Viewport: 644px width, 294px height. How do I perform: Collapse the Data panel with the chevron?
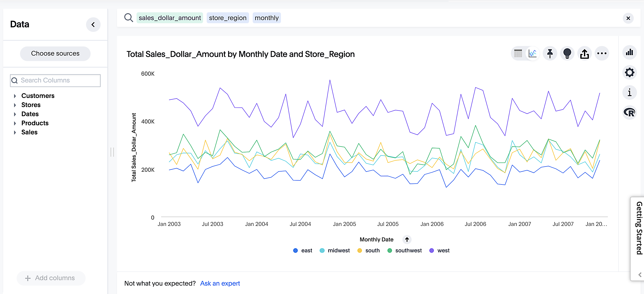[x=94, y=25]
